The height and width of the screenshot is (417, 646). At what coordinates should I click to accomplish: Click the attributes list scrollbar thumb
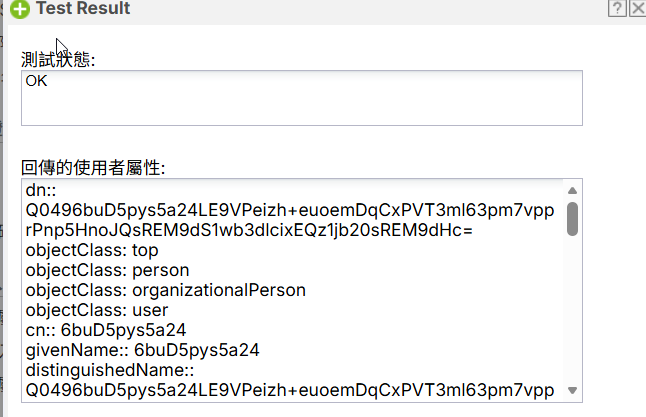point(572,219)
